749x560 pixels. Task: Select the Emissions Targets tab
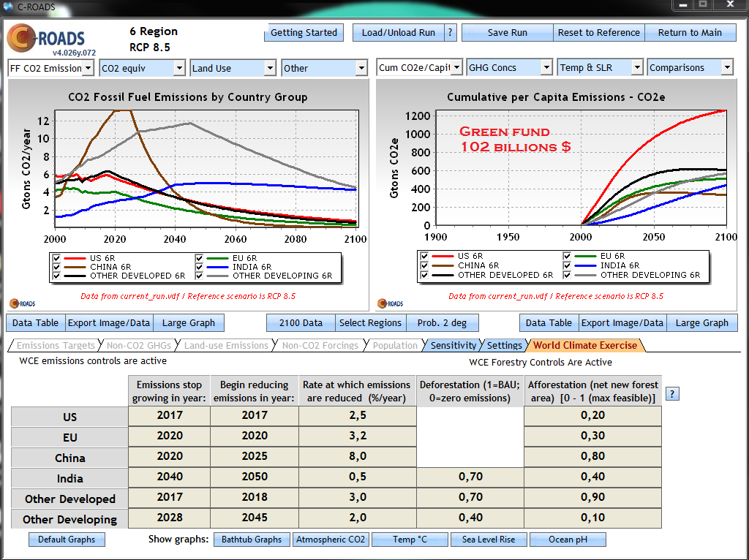56,345
